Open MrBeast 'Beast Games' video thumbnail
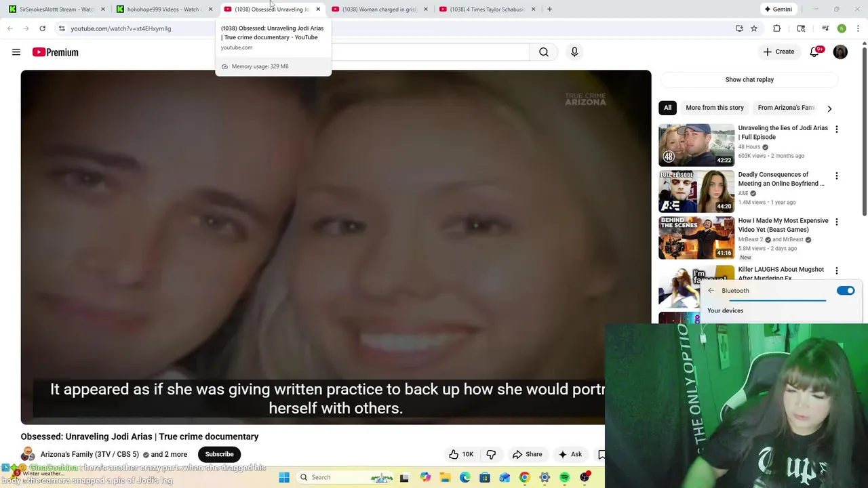868x488 pixels. click(x=696, y=238)
